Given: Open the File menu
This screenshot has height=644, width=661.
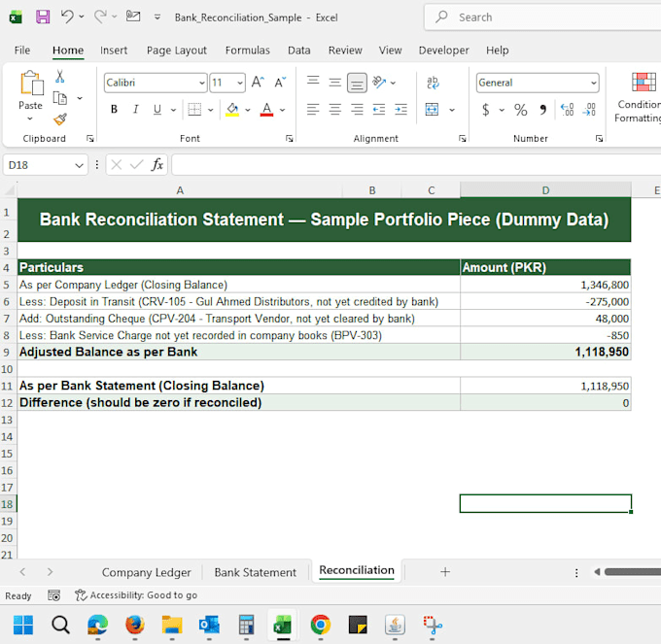Looking at the screenshot, I should coord(22,51).
